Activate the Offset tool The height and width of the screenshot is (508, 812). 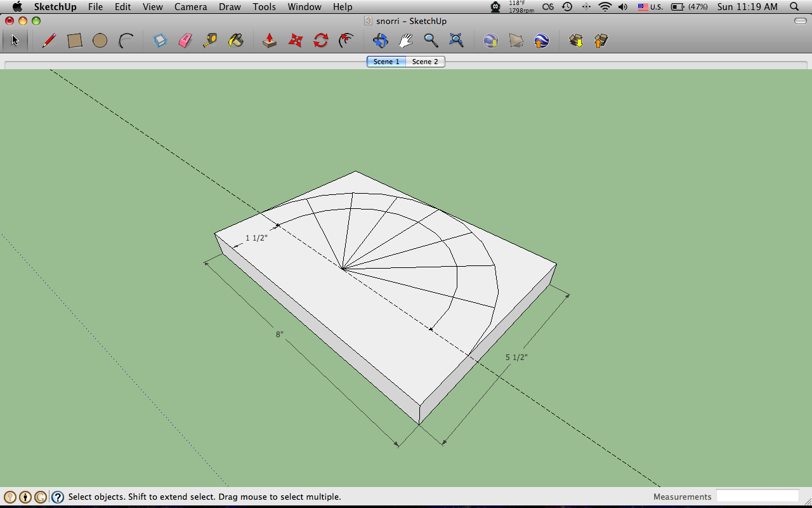point(346,41)
